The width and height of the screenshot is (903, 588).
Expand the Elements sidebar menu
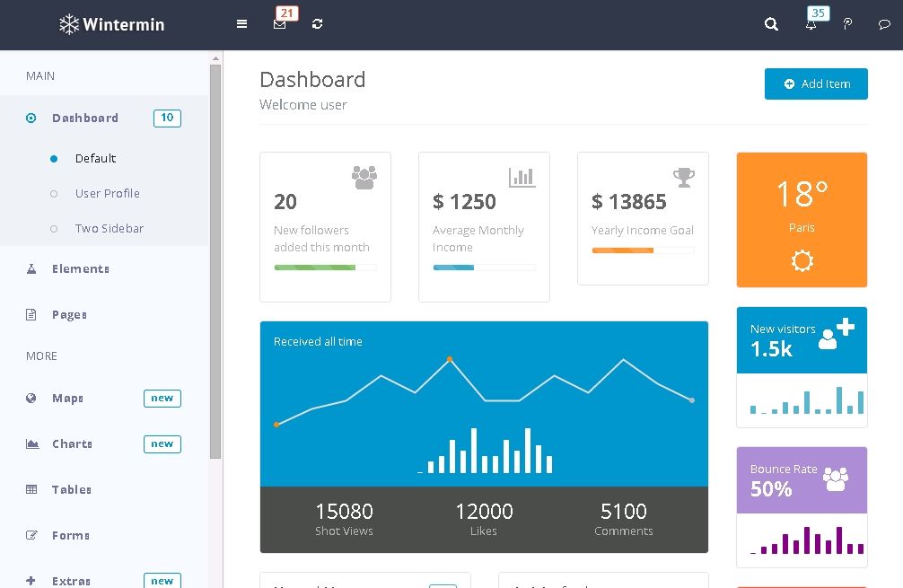coord(81,268)
